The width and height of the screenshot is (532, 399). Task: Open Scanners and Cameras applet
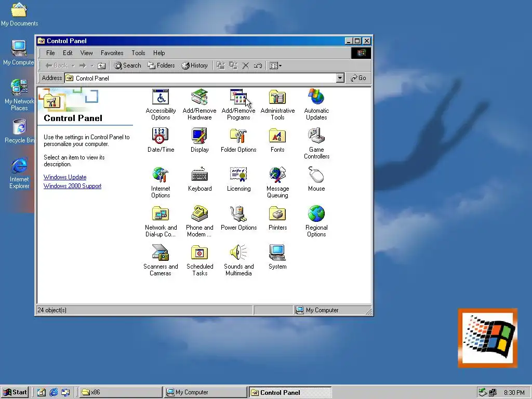click(x=161, y=260)
